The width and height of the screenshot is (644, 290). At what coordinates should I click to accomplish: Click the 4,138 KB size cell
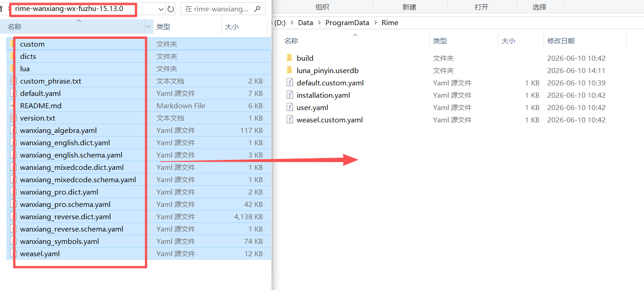coord(248,216)
